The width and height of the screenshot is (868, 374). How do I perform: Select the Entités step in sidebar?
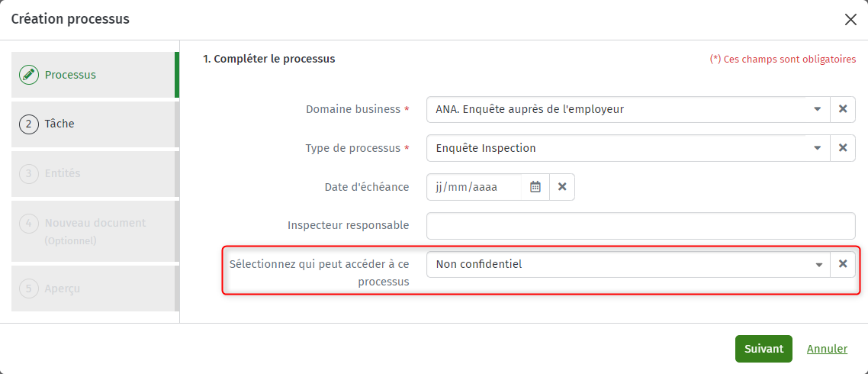[x=95, y=173]
